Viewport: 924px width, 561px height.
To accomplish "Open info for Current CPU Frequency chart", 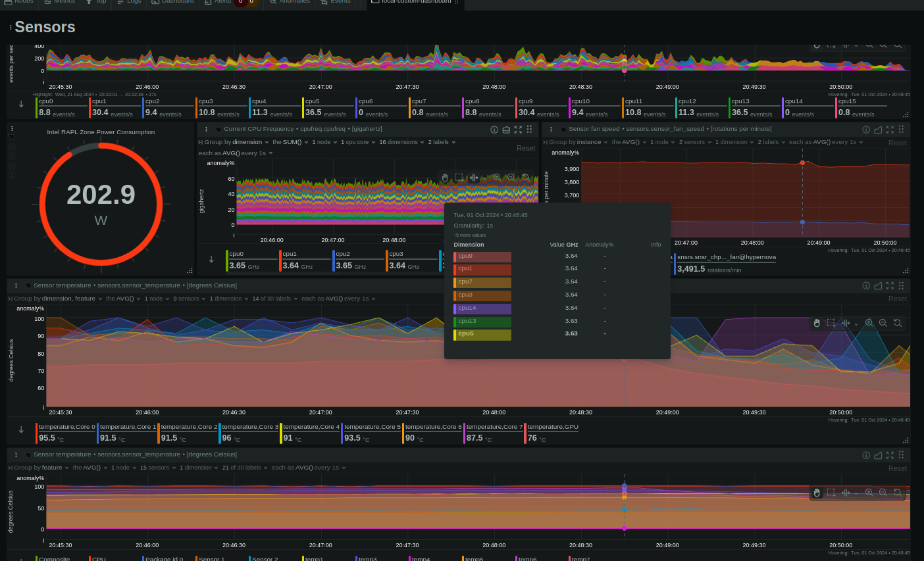I will 494,130.
